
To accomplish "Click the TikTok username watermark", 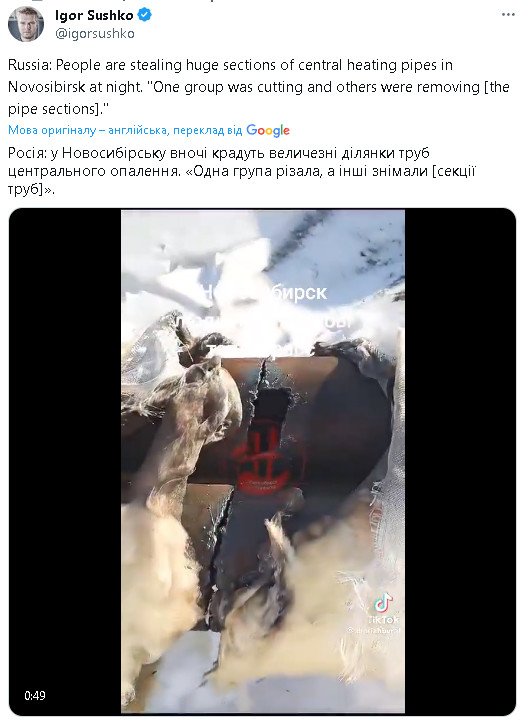I will (374, 631).
